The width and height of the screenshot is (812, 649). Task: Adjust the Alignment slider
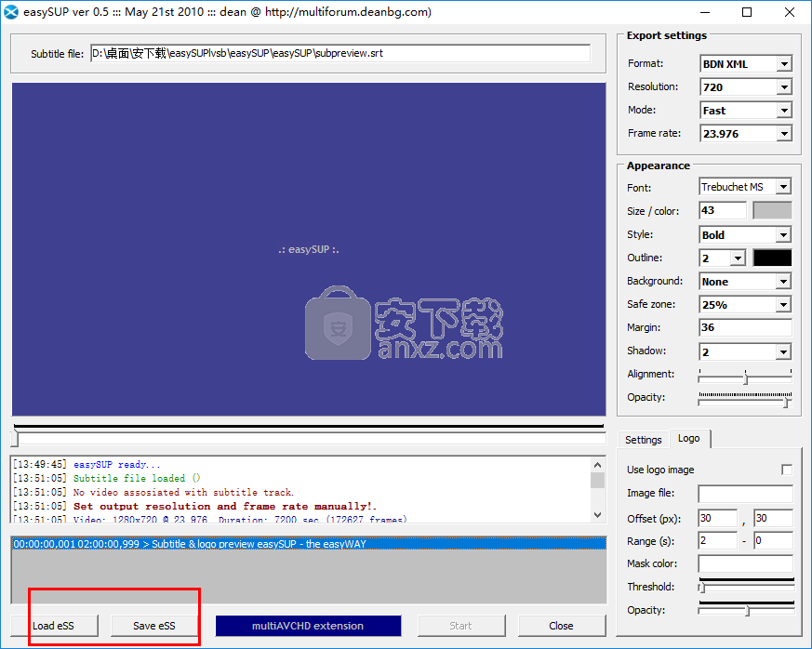click(745, 377)
